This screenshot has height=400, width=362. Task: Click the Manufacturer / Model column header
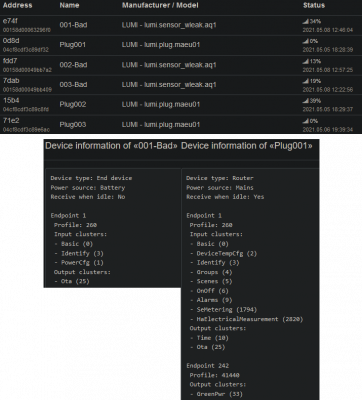point(160,5)
